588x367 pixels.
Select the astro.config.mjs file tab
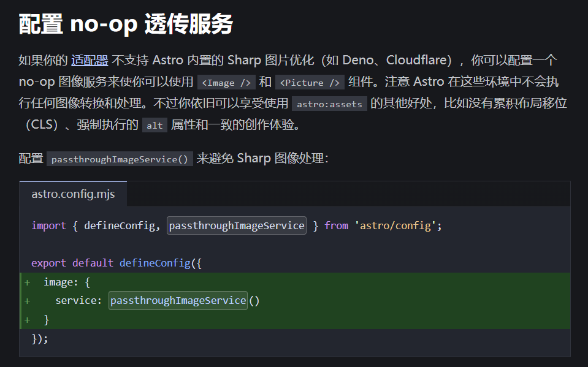click(72, 194)
